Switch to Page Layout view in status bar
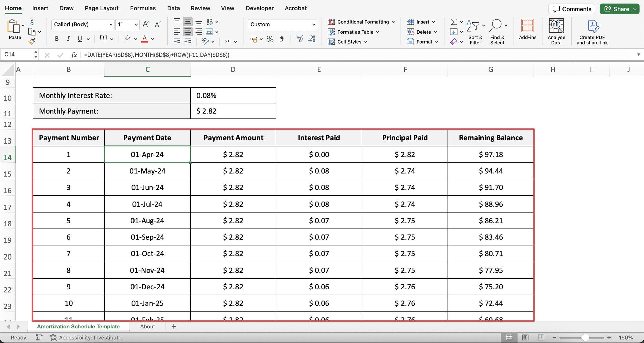Image resolution: width=644 pixels, height=343 pixels. [x=525, y=337]
